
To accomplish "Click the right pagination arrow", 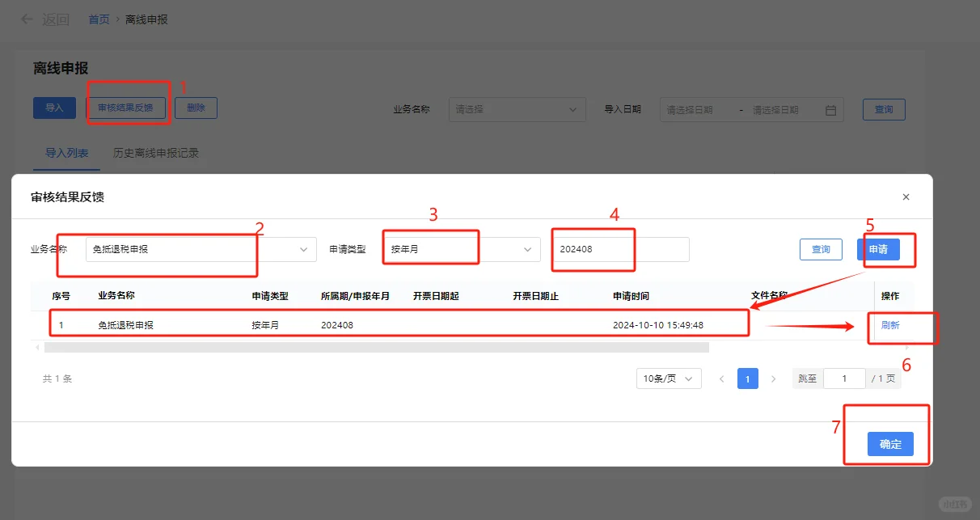I will pyautogui.click(x=774, y=378).
